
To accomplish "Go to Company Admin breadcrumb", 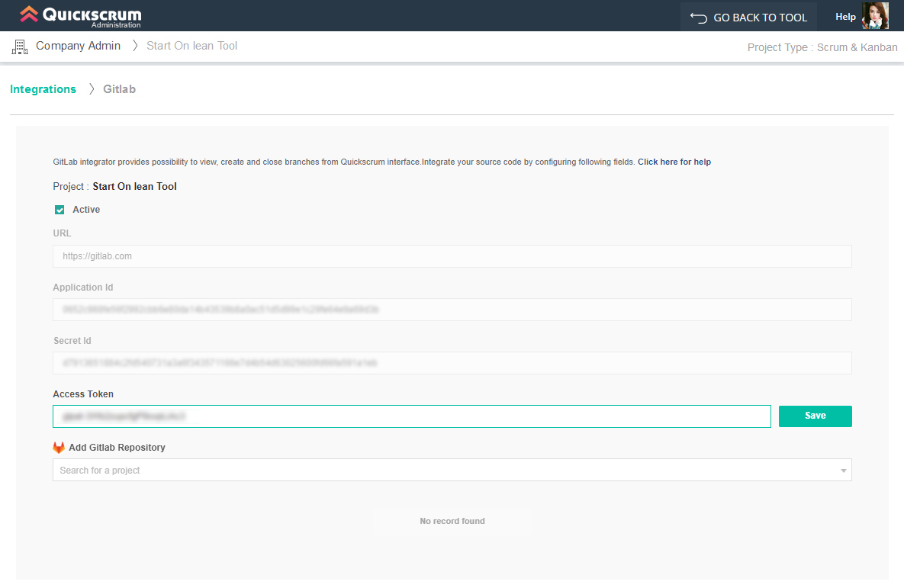I will point(78,46).
